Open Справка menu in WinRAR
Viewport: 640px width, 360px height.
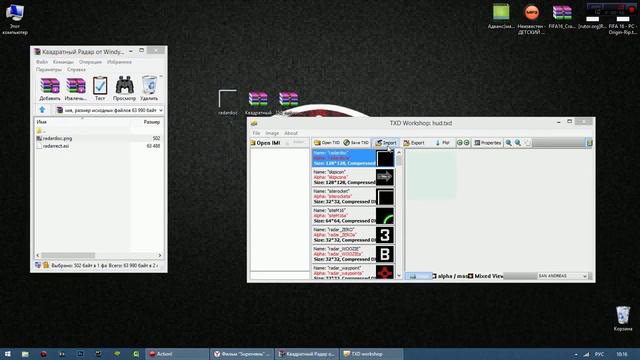(x=76, y=69)
